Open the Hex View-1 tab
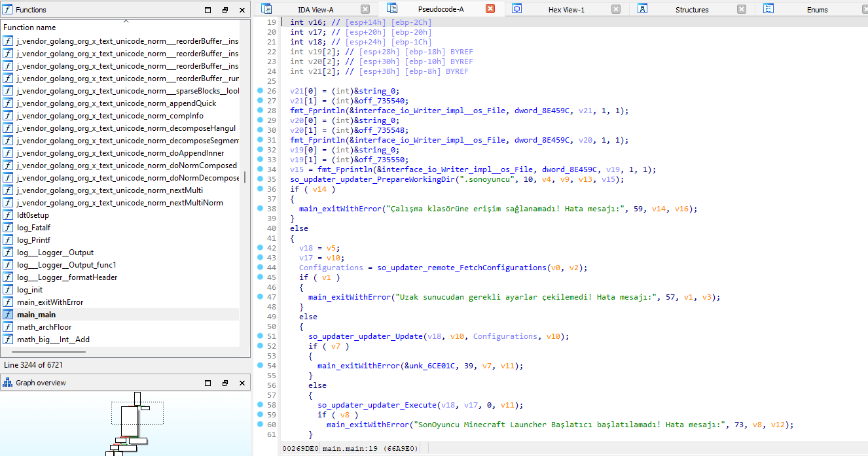Viewport: 868px width, 456px height. pyautogui.click(x=566, y=9)
